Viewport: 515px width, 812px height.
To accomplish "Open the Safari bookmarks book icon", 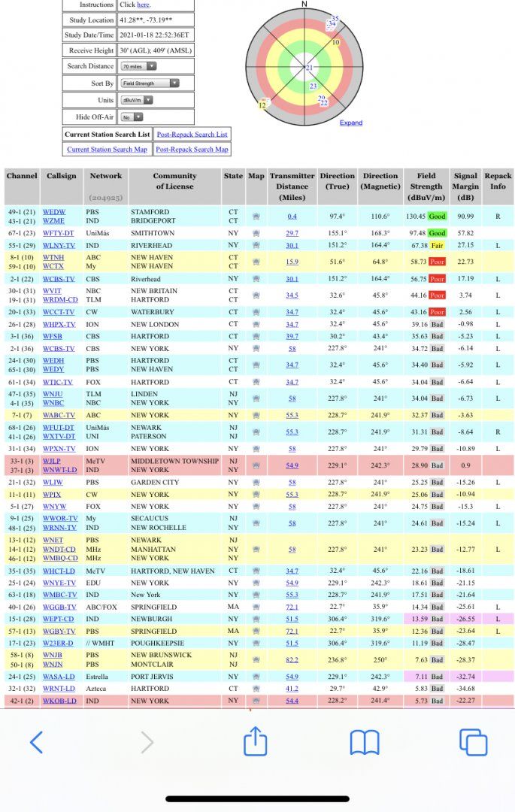I will [x=365, y=743].
